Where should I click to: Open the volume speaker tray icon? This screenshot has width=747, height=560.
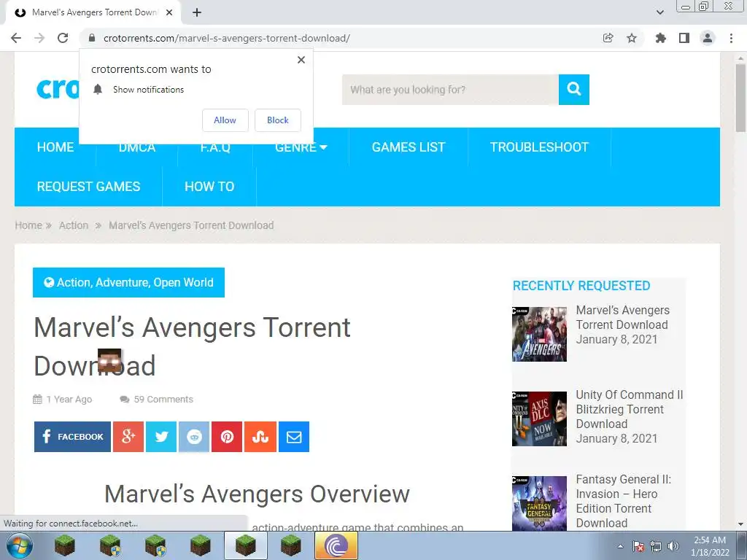click(673, 546)
